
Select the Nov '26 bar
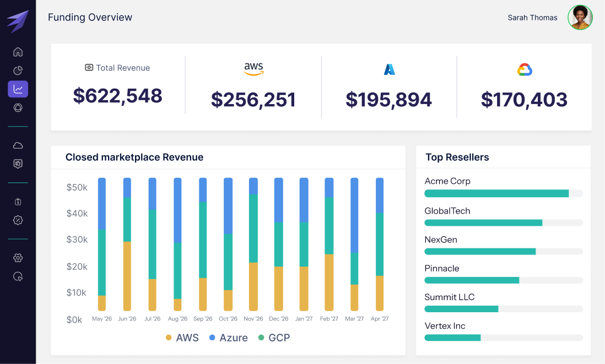(x=253, y=244)
